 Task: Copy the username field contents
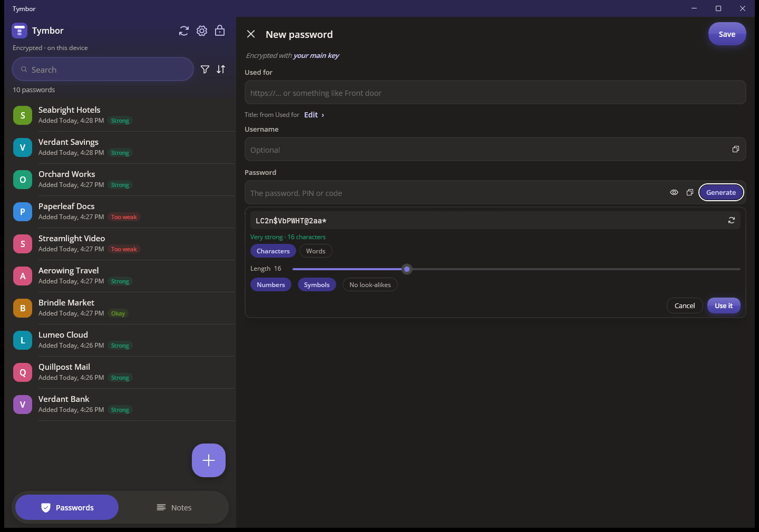point(736,150)
